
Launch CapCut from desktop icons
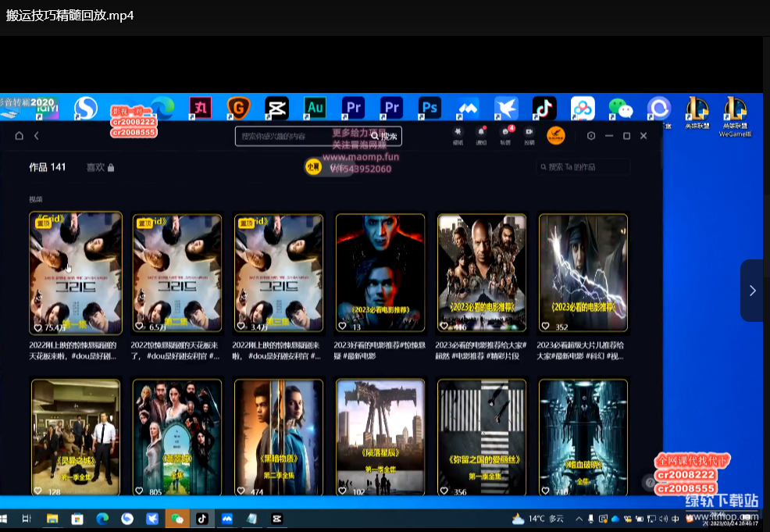click(x=276, y=107)
